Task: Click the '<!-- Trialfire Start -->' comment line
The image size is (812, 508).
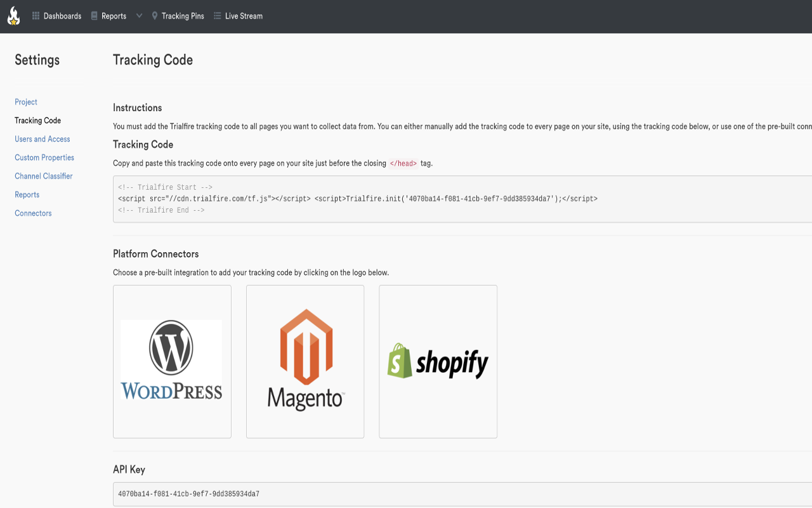Action: click(x=165, y=187)
